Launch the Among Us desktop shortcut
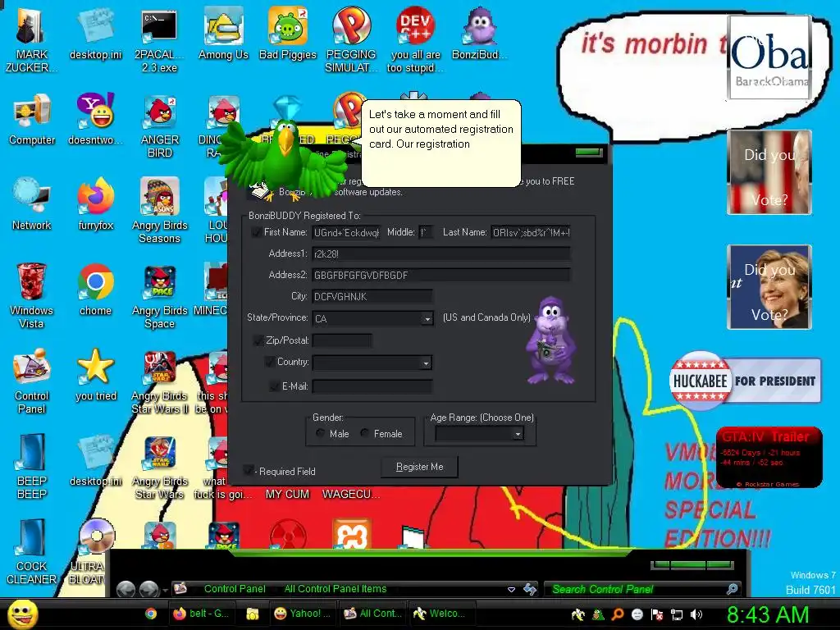 pos(223,33)
